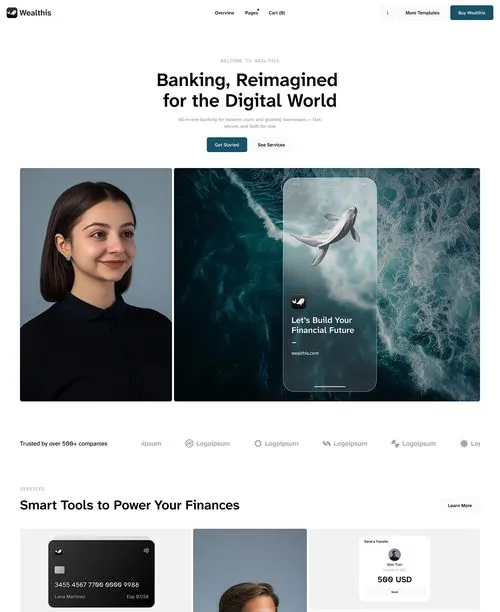Click the Logoipsum logo with zigzag icon
Viewport: 500px width, 612px height.
(x=414, y=444)
